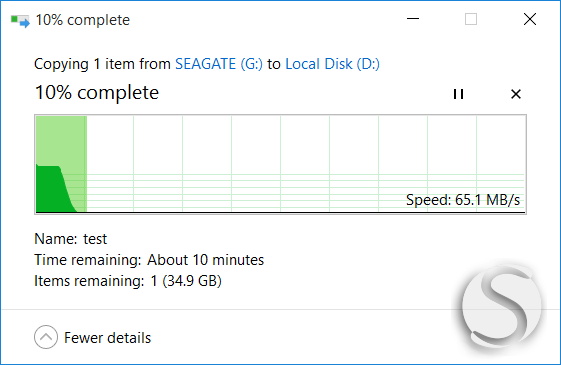The image size is (561, 365).
Task: Click the empty white part of the graph
Action: coord(306,145)
